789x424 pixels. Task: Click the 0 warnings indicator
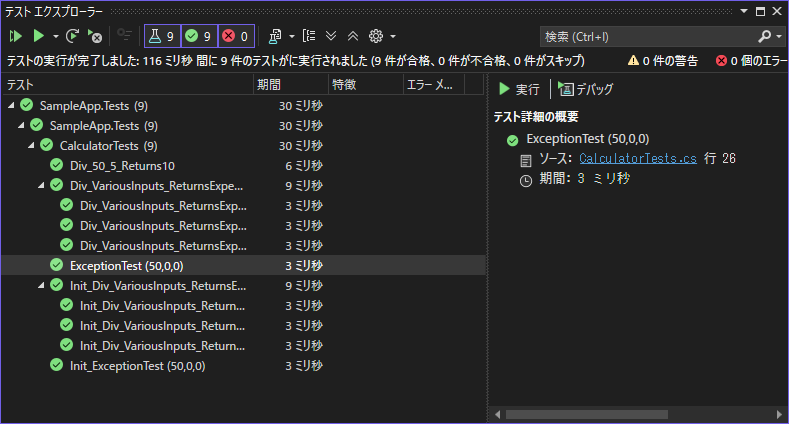[663, 61]
